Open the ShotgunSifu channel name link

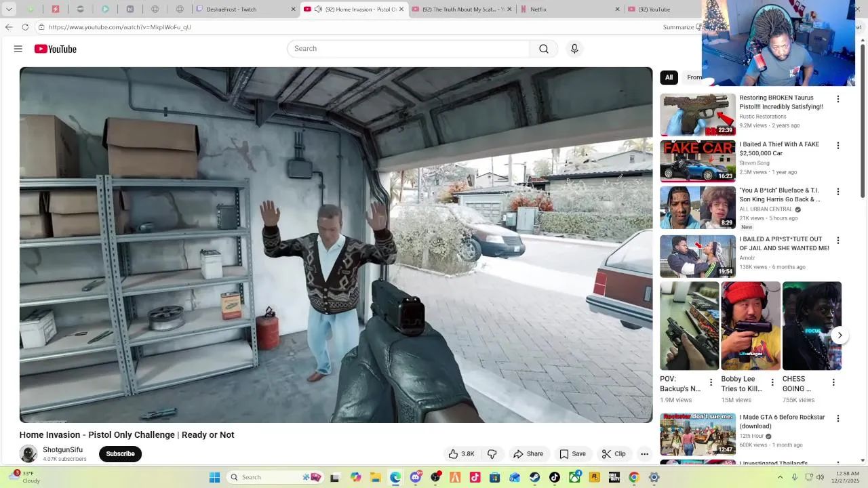pyautogui.click(x=63, y=450)
